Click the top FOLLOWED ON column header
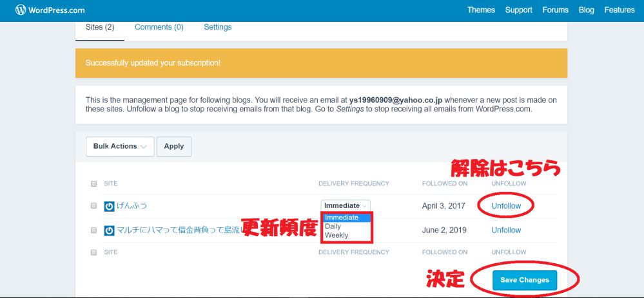 pos(444,183)
